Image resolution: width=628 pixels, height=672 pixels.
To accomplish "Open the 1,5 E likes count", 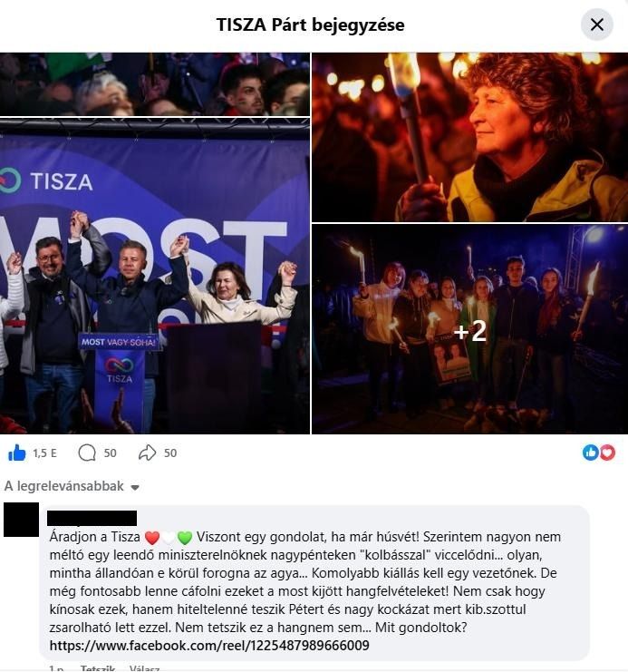I will click(45, 453).
